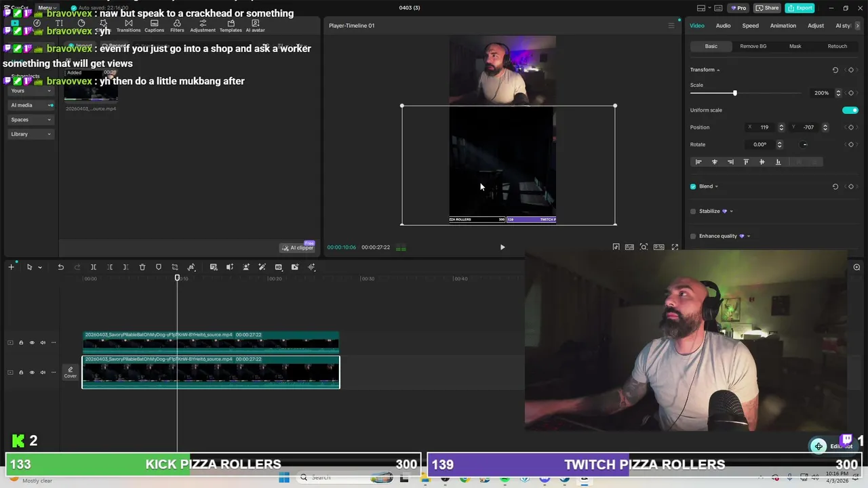Enable the Enhance quality checkbox
This screenshot has height=488, width=868.
[x=693, y=237]
